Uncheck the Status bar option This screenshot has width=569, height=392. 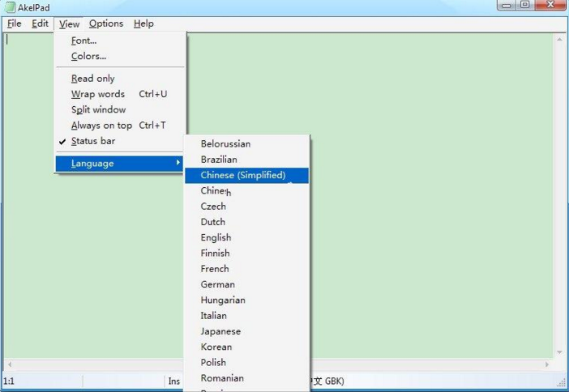pos(121,141)
